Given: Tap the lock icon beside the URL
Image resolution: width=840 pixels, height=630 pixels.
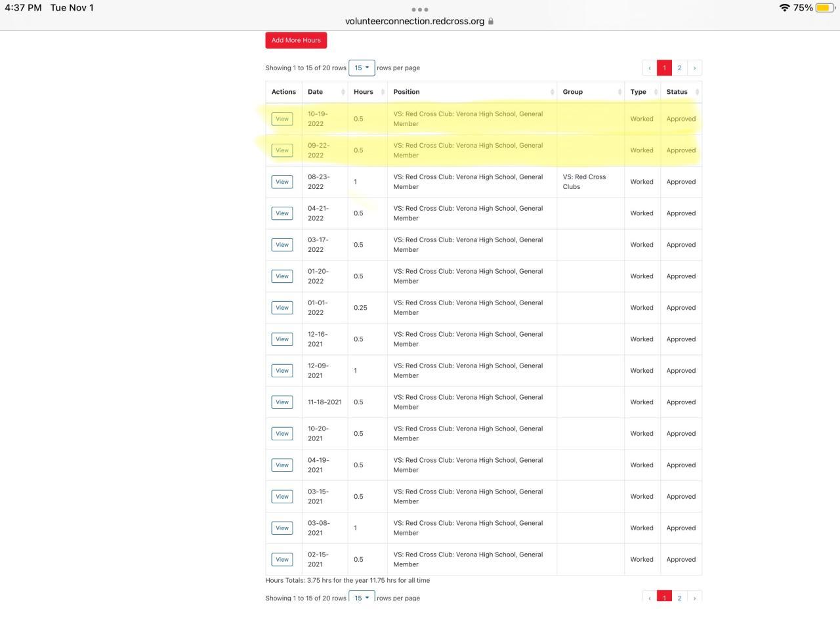Looking at the screenshot, I should 491,21.
